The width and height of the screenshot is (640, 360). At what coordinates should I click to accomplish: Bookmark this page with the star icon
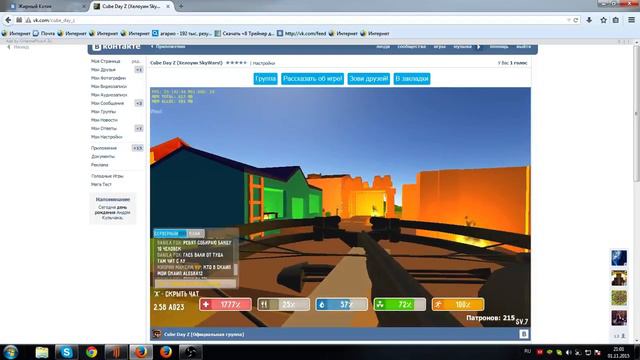(x=603, y=20)
